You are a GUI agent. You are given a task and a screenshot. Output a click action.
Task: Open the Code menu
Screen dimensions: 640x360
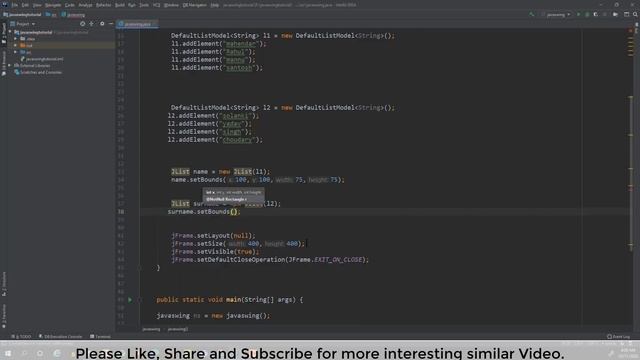coord(70,5)
